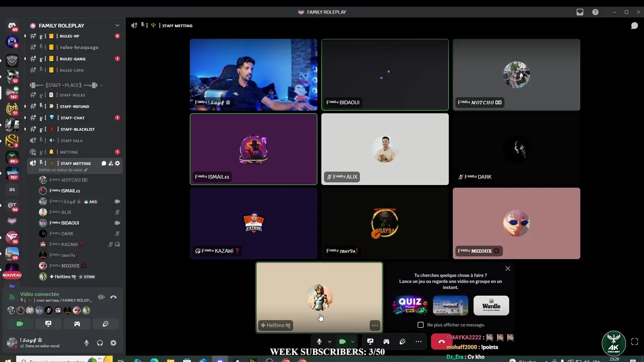This screenshot has width=644, height=362.
Task: Select KAZAWI in voice member list
Action: click(79, 244)
